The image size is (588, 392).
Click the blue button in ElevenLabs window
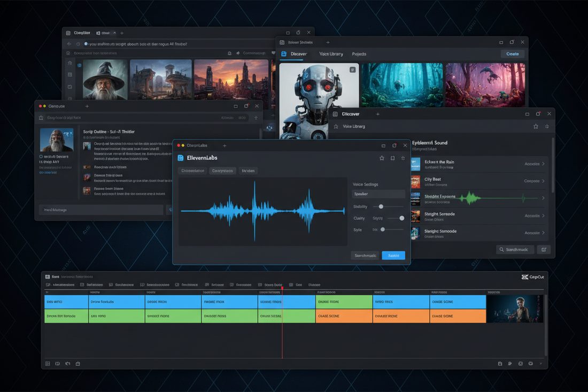393,256
